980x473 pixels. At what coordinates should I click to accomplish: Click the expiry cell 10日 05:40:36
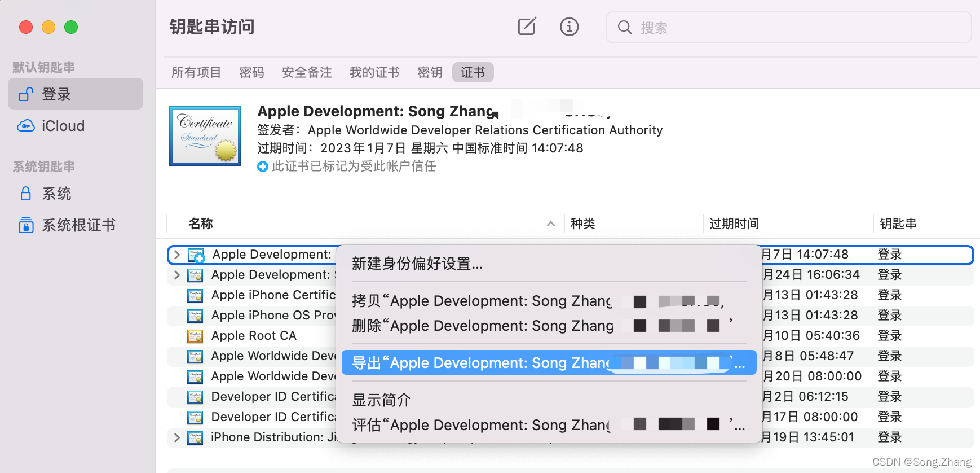pos(811,336)
